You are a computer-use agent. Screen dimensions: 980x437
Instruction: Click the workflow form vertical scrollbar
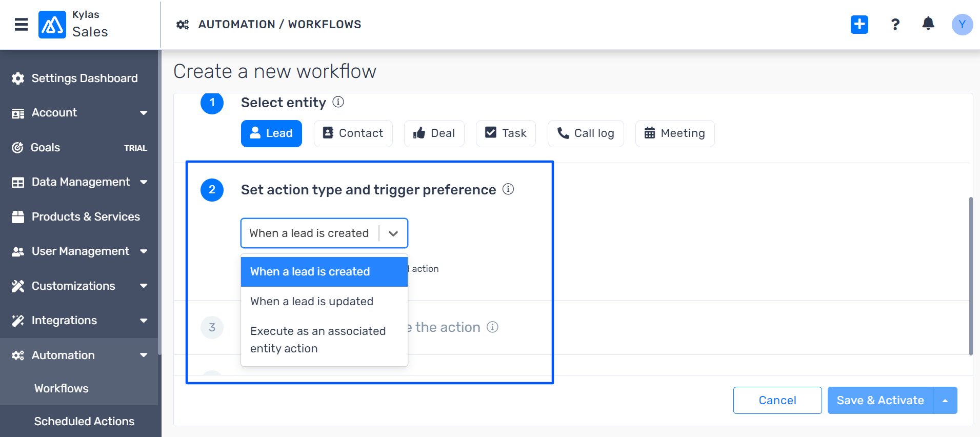click(x=971, y=276)
